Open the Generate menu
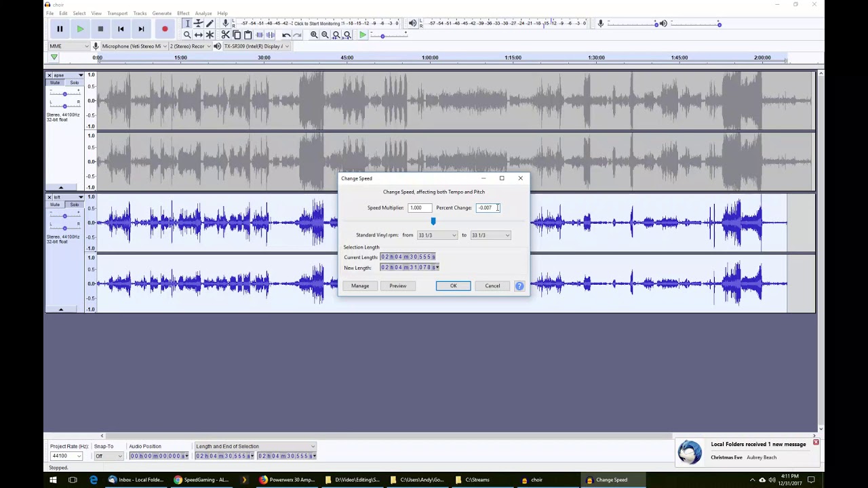This screenshot has height=488, width=868. coord(161,14)
